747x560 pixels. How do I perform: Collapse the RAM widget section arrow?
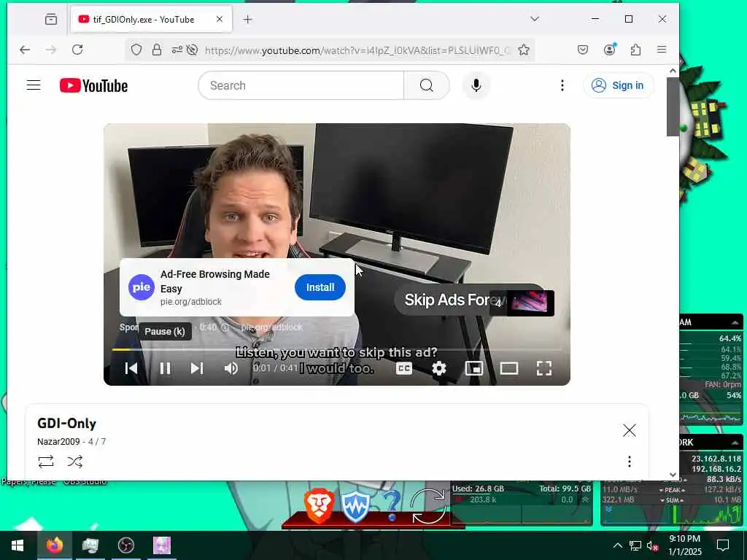[735, 322]
